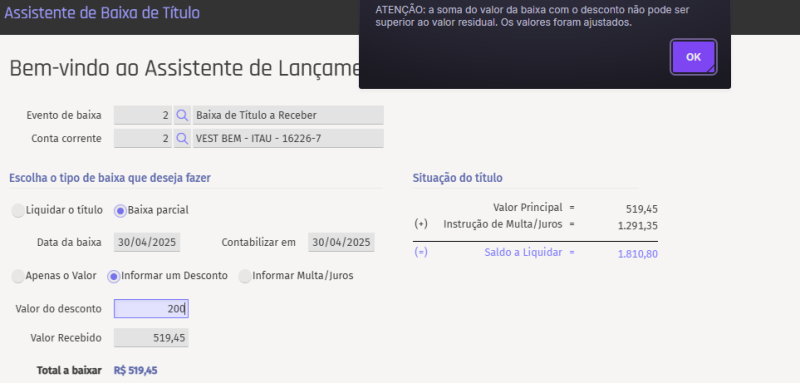
Task: Click the Situação do título section heading
Action: [458, 178]
